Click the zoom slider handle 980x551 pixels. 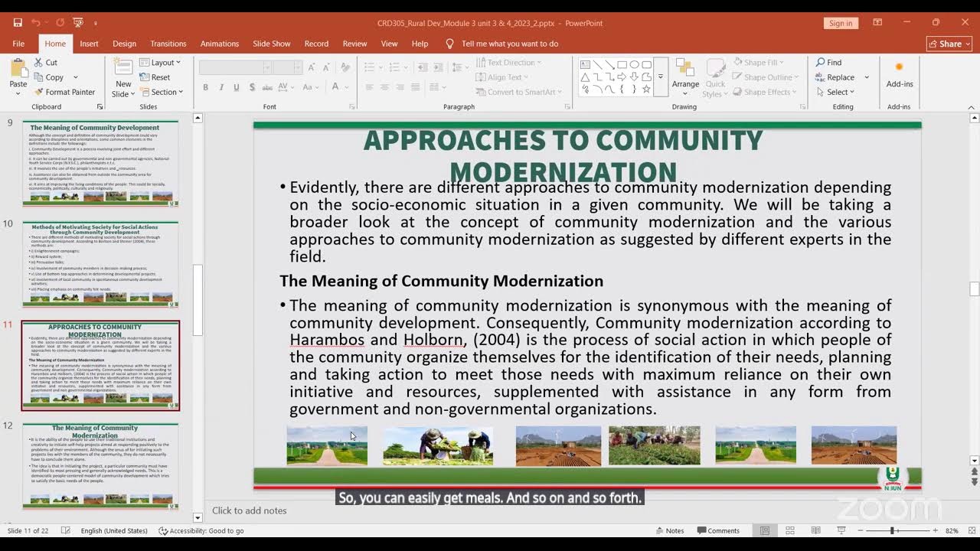coord(891,530)
